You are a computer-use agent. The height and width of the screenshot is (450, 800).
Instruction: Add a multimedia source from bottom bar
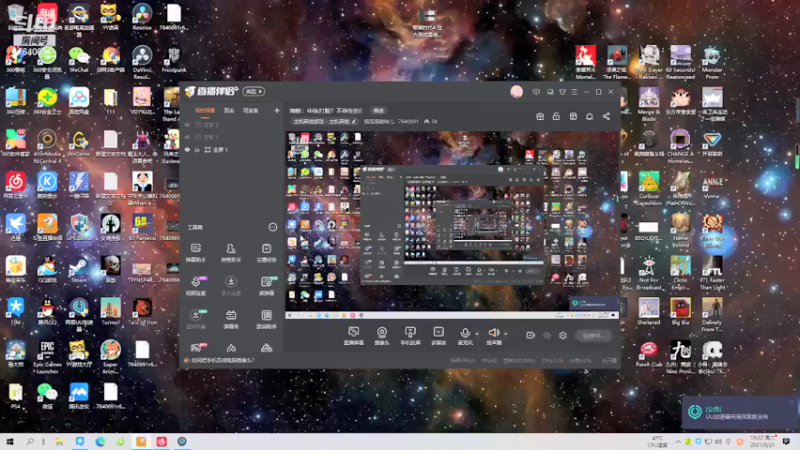click(438, 336)
